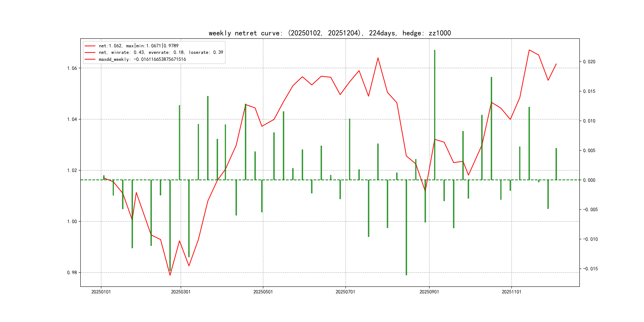Click the 20250701 x-axis label

[x=345, y=292]
